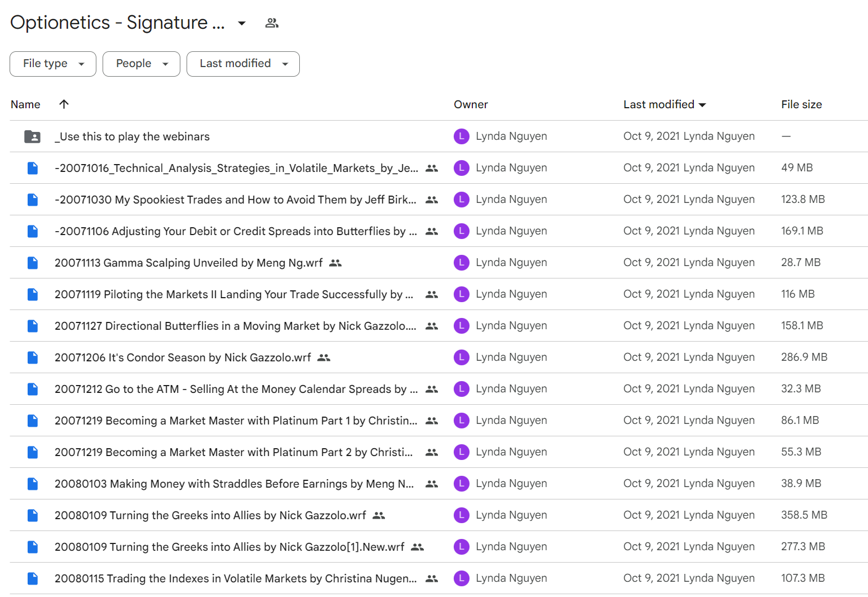Click shared icon on Go to the ATM row
Screen dimensions: 868x597
(x=432, y=389)
